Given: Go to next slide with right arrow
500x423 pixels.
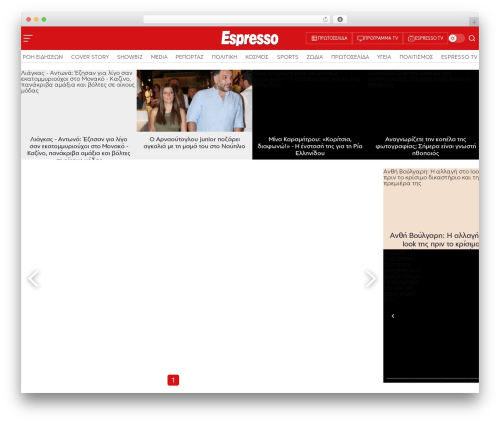Looking at the screenshot, I should click(x=370, y=279).
